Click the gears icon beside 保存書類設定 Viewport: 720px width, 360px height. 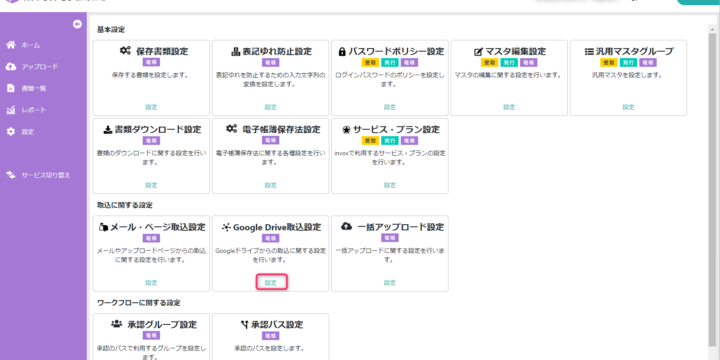pos(125,51)
